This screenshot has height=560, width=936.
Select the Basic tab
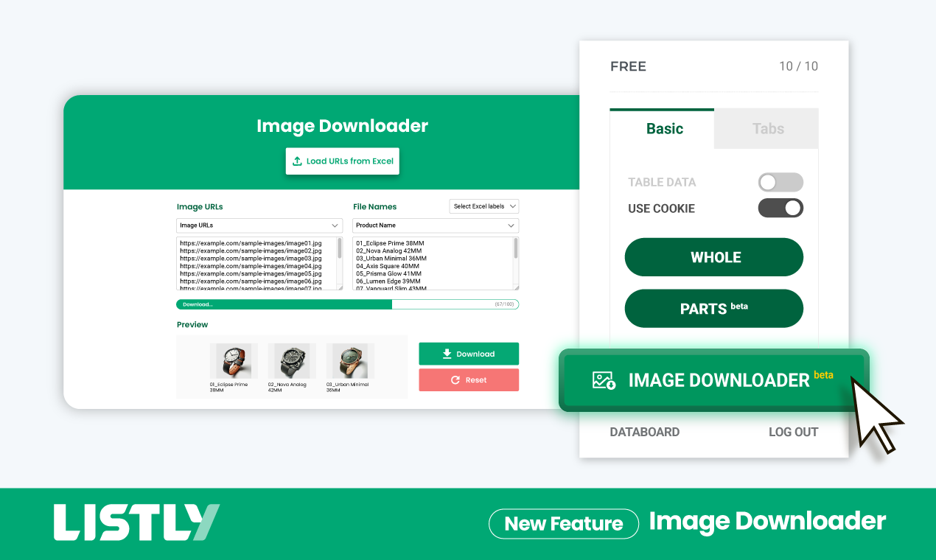pyautogui.click(x=663, y=128)
